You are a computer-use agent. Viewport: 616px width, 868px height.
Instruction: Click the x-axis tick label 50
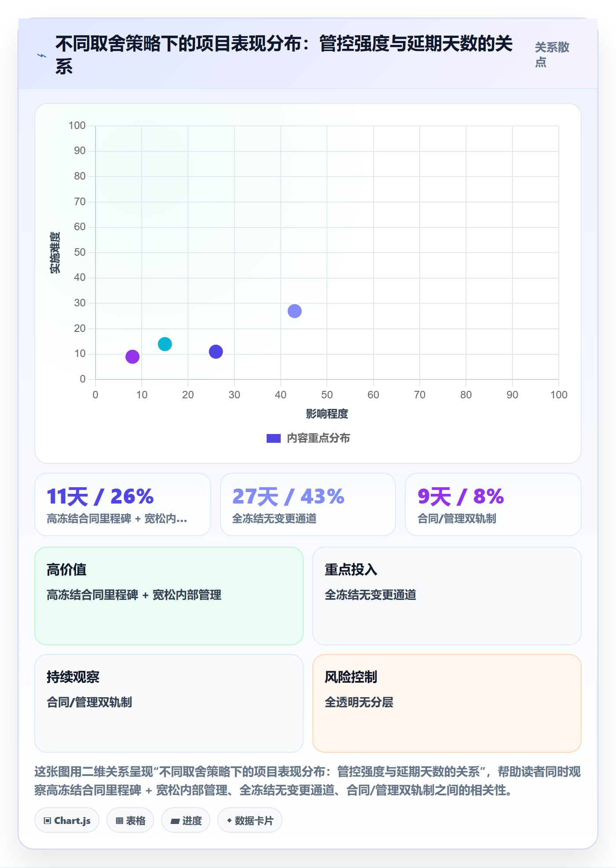327,395
